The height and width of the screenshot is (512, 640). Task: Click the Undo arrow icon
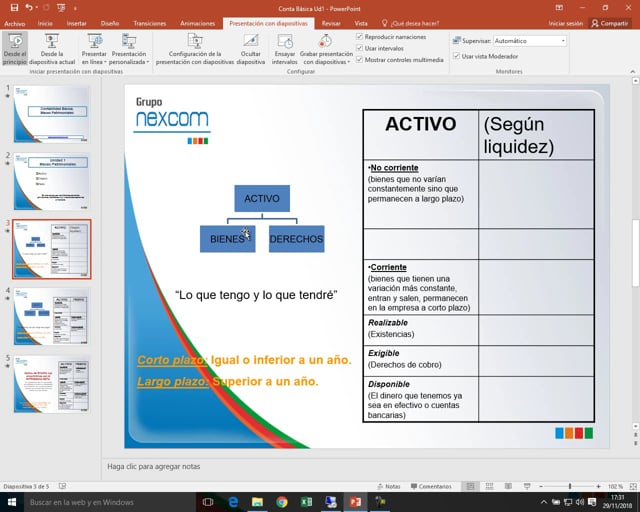(x=29, y=8)
